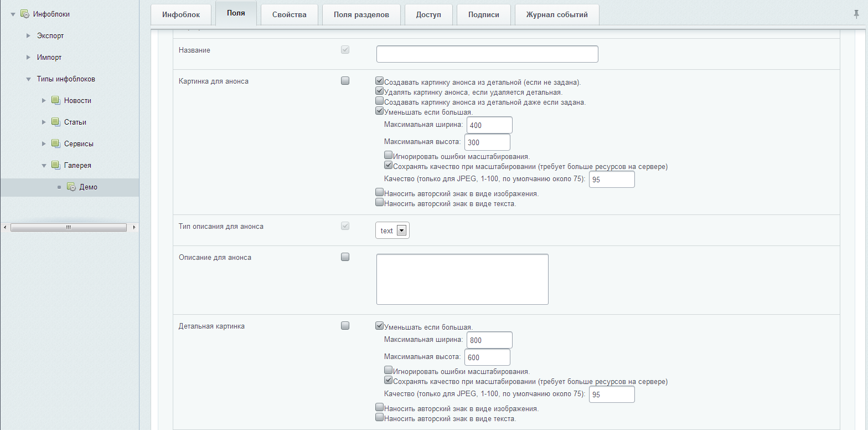Click the pin icon at top right
868x430 pixels.
856,14
